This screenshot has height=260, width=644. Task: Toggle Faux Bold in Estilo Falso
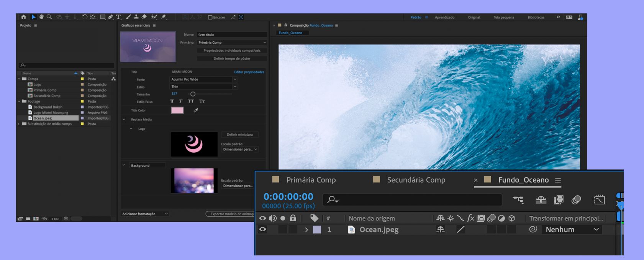click(172, 101)
